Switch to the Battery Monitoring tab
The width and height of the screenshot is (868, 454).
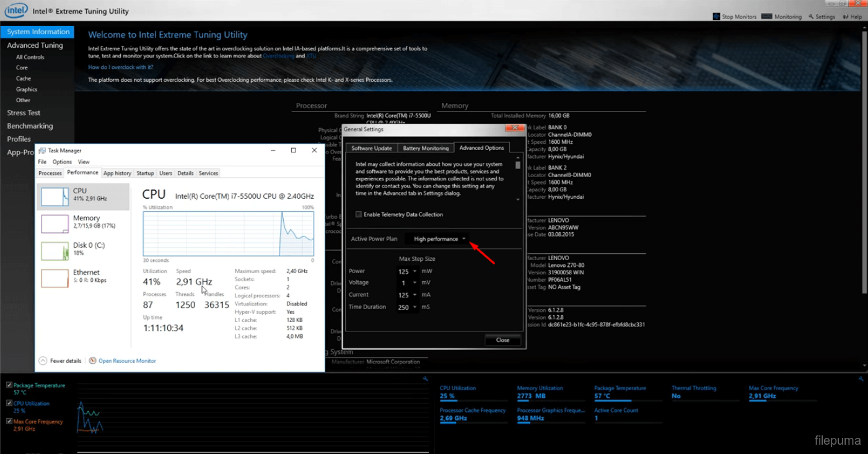[x=426, y=148]
